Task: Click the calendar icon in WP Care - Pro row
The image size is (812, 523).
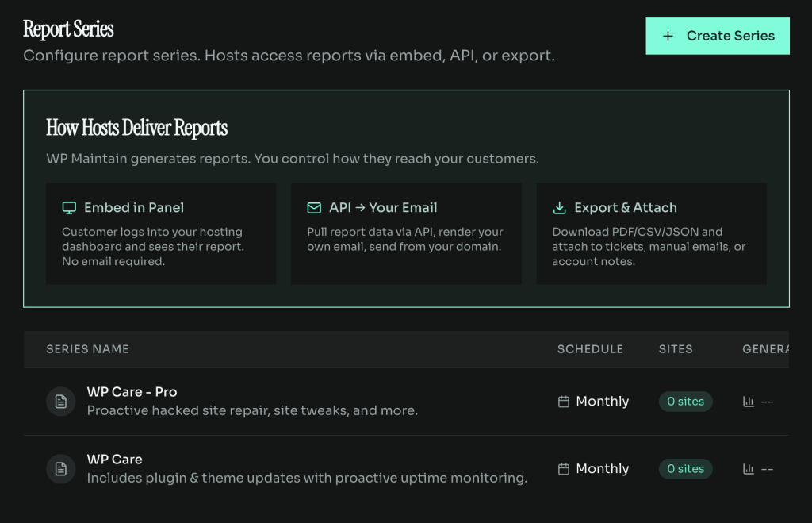Action: pos(564,402)
